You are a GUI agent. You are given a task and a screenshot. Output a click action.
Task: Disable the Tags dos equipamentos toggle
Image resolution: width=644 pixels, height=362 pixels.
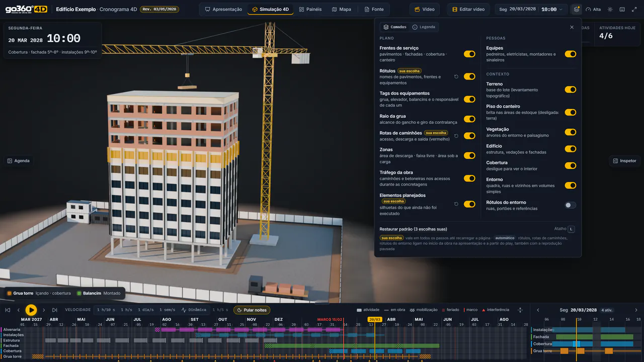[x=469, y=99]
